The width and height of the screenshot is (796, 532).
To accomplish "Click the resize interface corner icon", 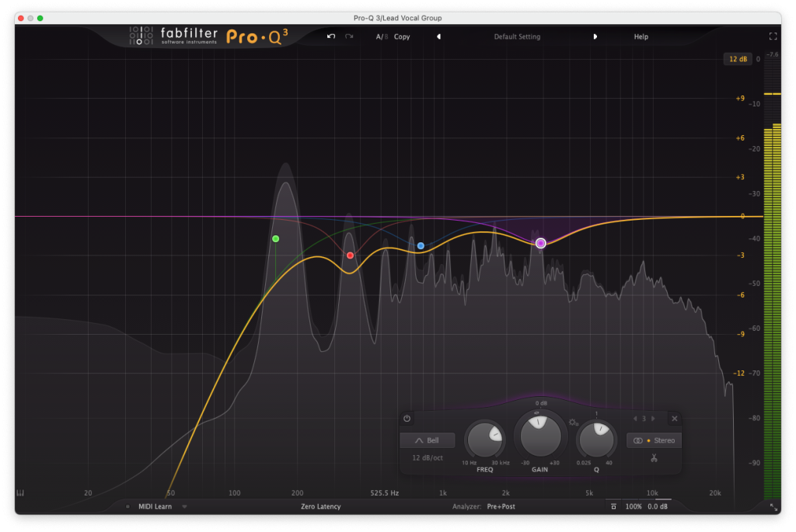I will tap(773, 507).
